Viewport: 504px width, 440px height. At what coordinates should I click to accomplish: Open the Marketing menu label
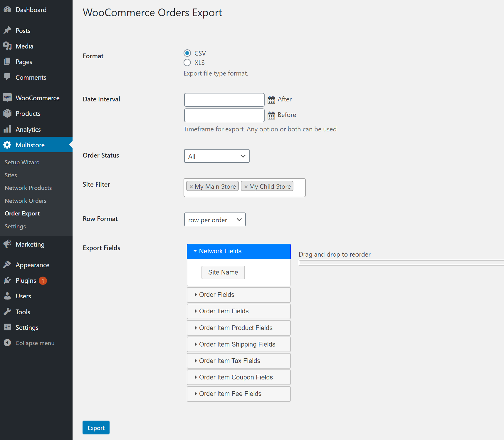[30, 244]
